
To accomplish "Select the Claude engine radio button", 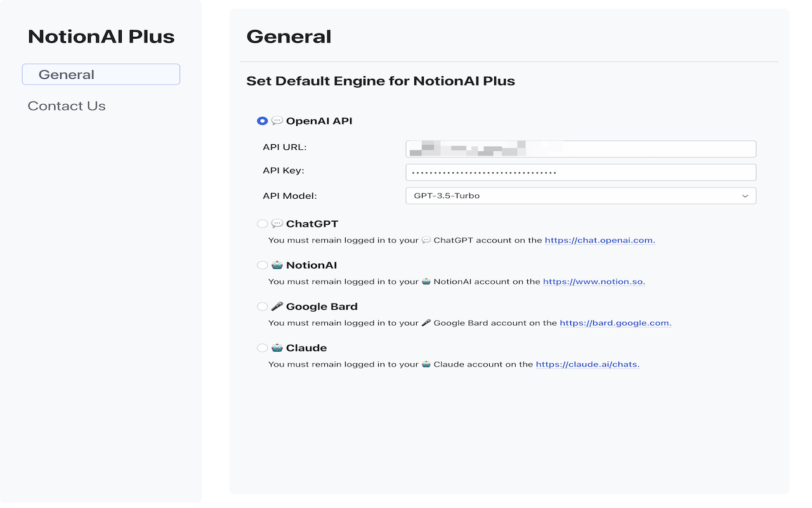I will (262, 347).
